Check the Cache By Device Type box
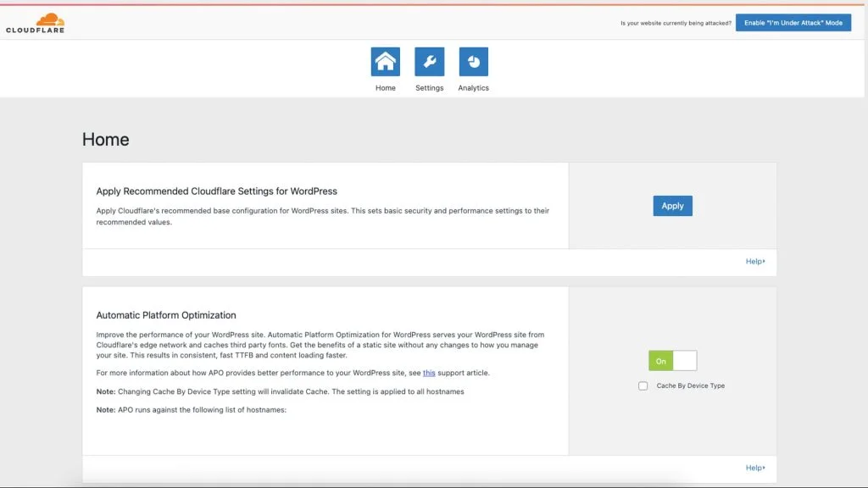The width and height of the screenshot is (868, 488). [x=643, y=385]
